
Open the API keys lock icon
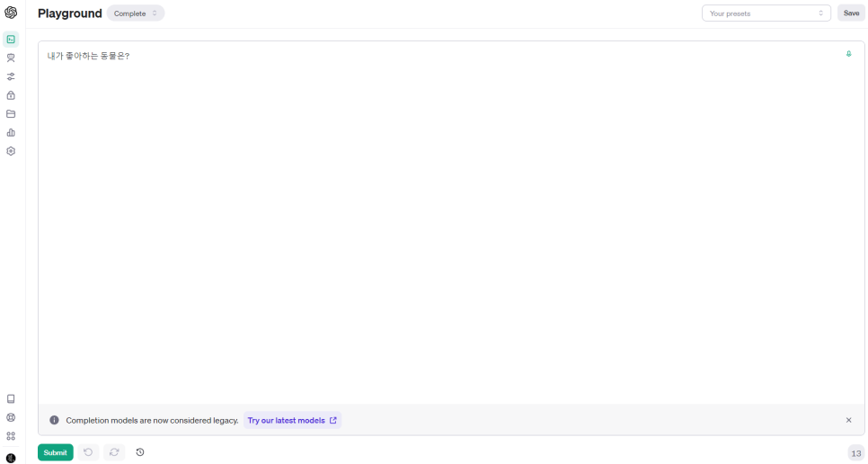coord(11,95)
